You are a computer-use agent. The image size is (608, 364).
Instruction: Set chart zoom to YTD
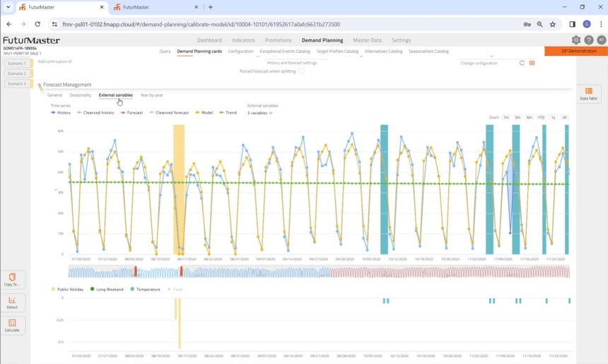click(541, 117)
